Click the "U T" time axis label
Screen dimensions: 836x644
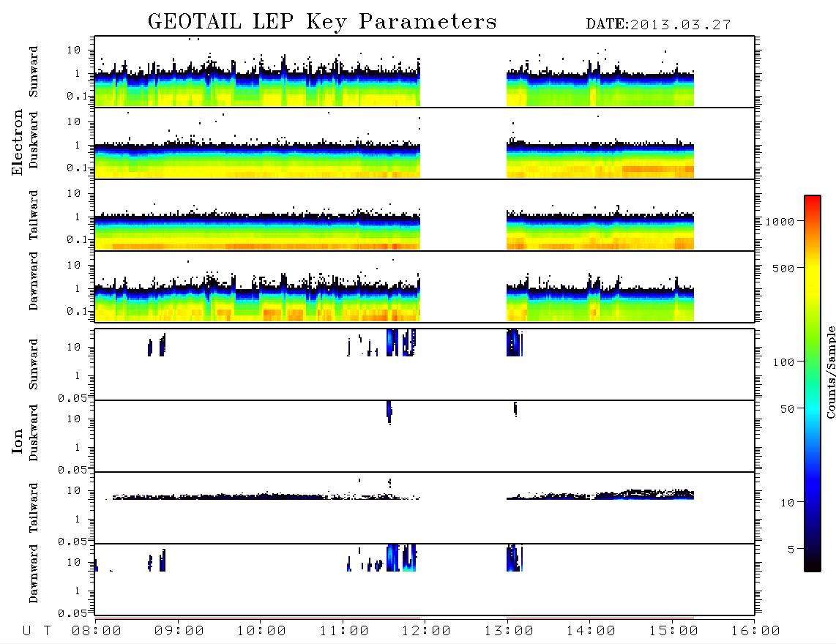coord(37,632)
